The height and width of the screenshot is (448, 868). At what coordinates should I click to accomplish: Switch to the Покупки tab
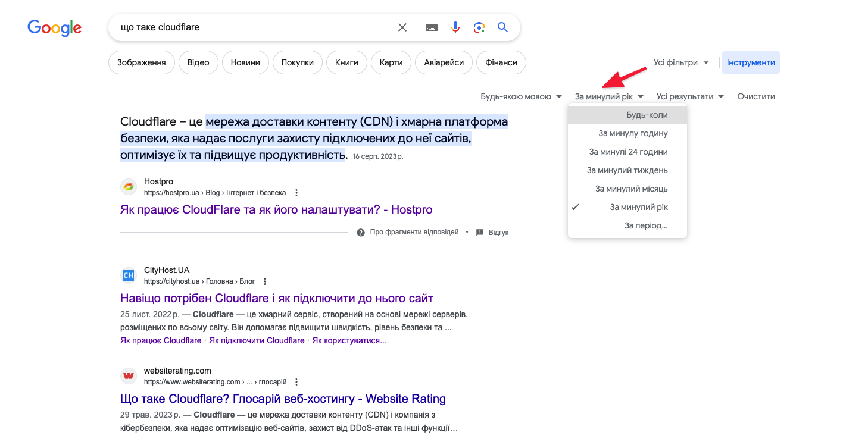coord(298,62)
